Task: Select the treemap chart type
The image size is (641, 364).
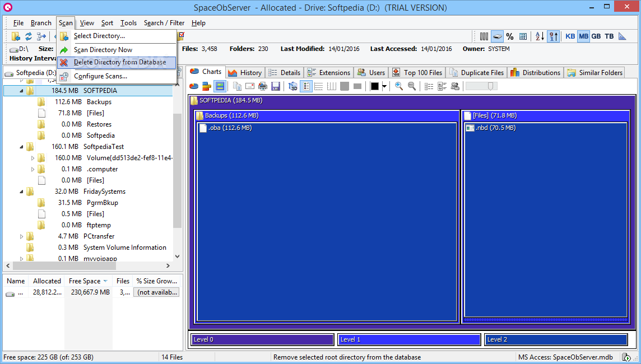Action: click(x=220, y=86)
